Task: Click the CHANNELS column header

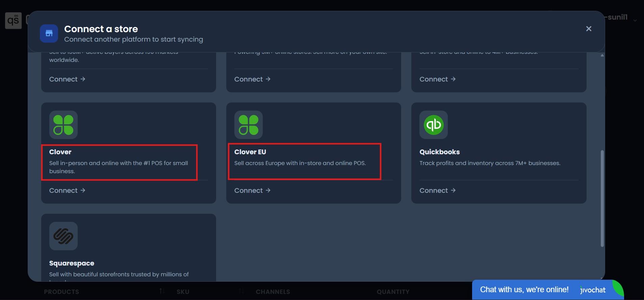Action: coord(273,292)
